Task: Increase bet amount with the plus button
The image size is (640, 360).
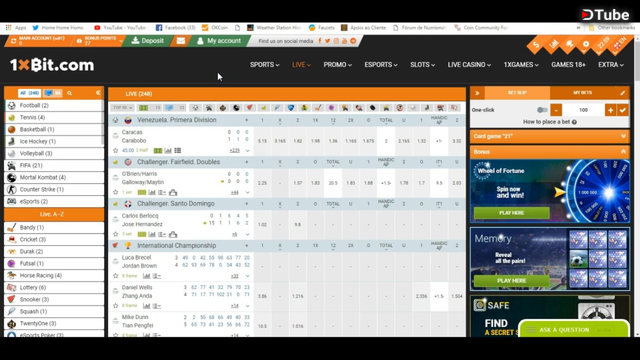Action: click(x=610, y=110)
